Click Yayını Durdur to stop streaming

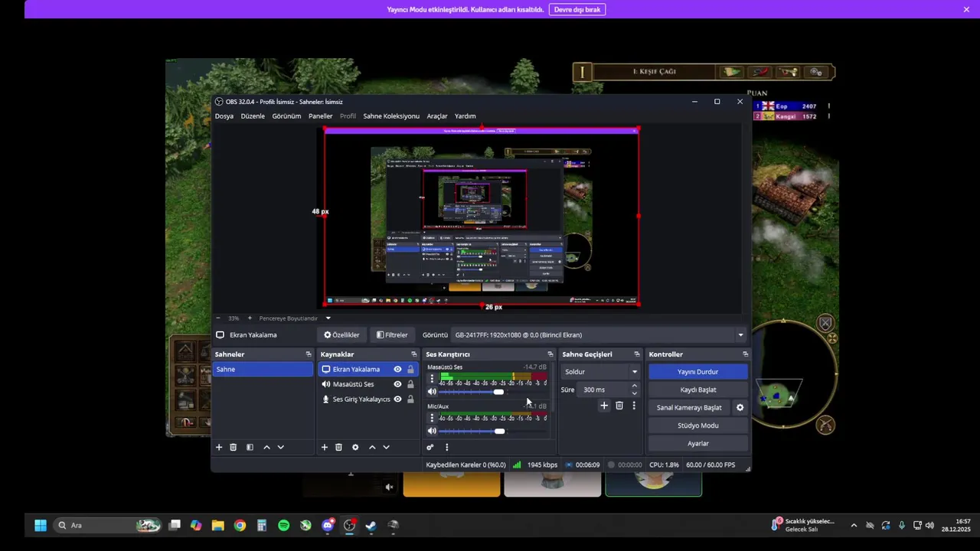pyautogui.click(x=697, y=372)
